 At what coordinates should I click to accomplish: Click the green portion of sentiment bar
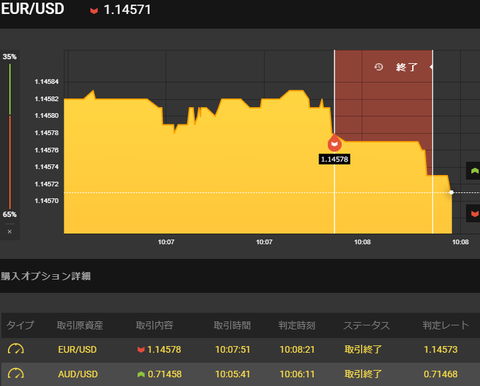tap(10, 89)
